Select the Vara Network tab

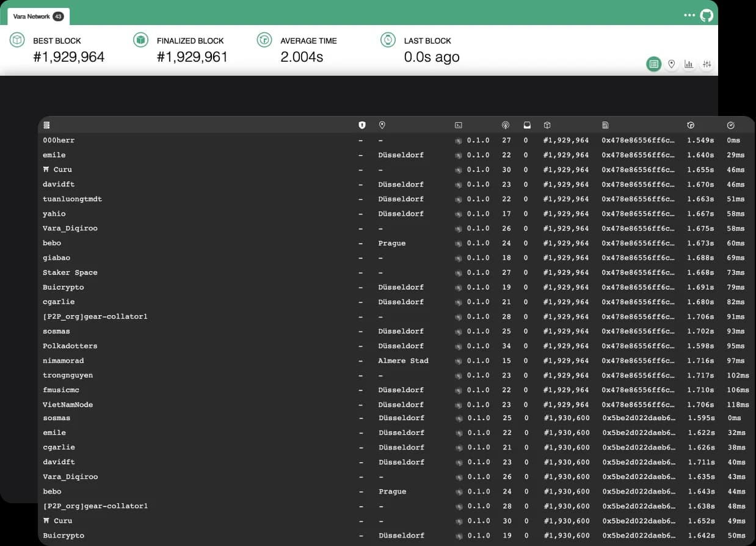tap(38, 16)
